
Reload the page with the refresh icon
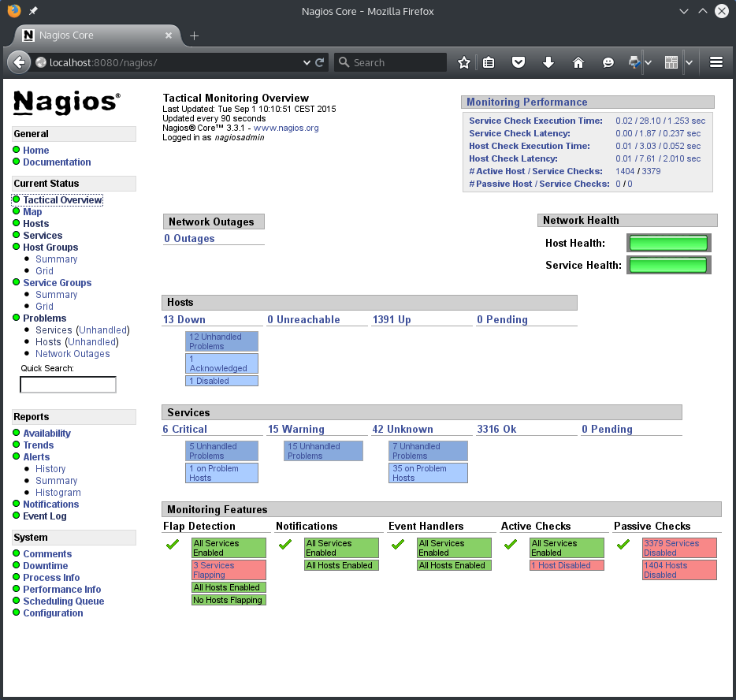coord(320,62)
